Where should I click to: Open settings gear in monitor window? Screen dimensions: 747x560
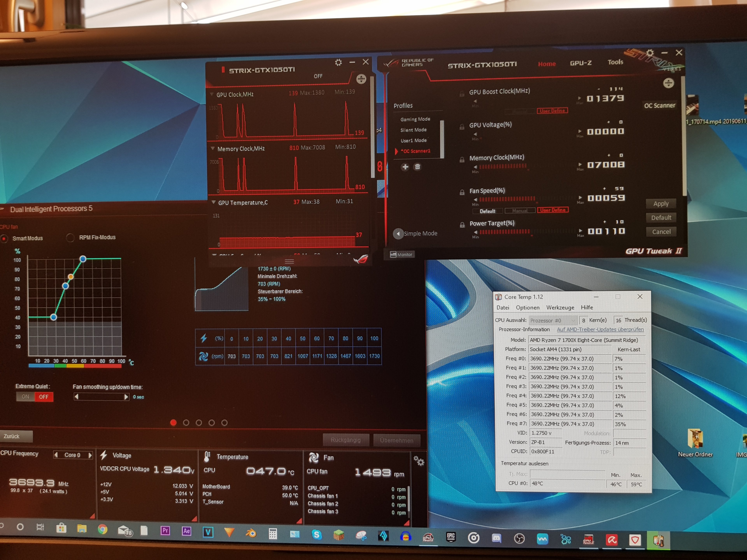click(338, 62)
